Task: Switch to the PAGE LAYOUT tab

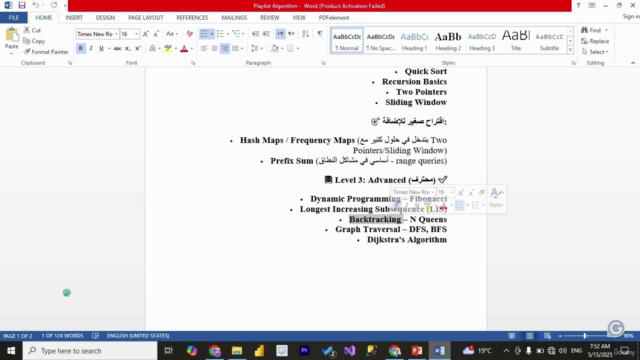Action: [x=145, y=18]
